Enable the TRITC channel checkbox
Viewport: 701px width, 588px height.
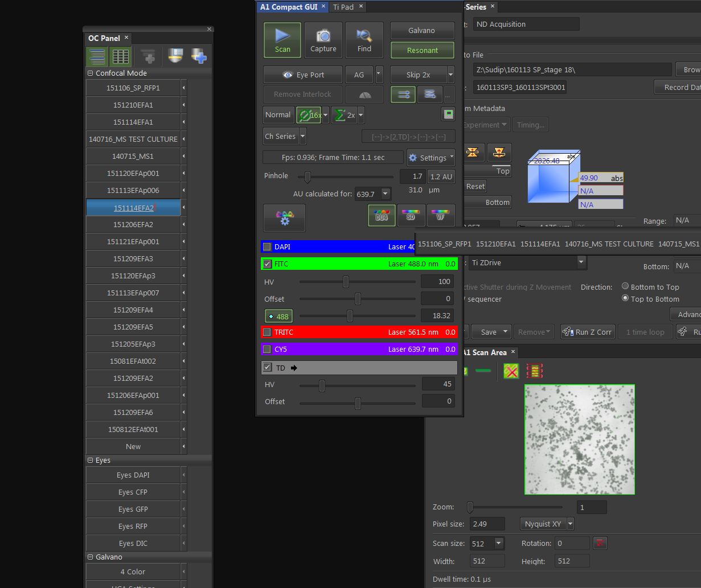point(267,332)
